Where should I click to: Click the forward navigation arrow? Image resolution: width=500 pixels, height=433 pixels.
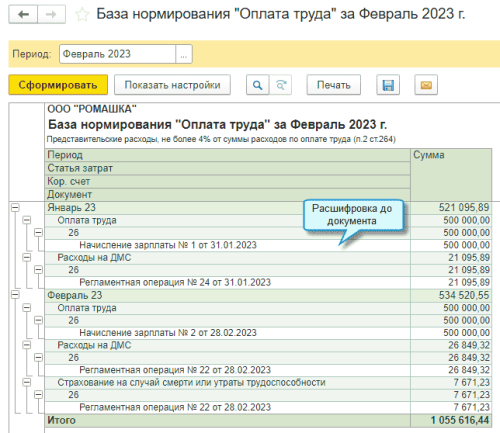51,14
